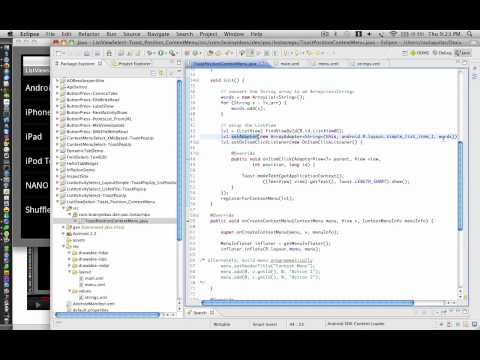Switch to the strings.xml editor tab
The image size is (480, 360).
(x=368, y=63)
